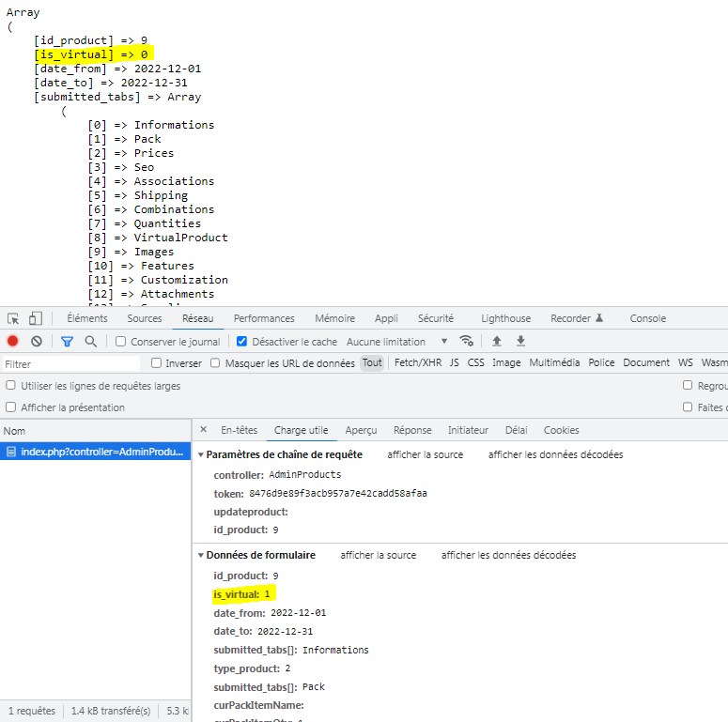The height and width of the screenshot is (722, 728).
Task: Click the document icon of index.php request
Action: click(x=11, y=452)
